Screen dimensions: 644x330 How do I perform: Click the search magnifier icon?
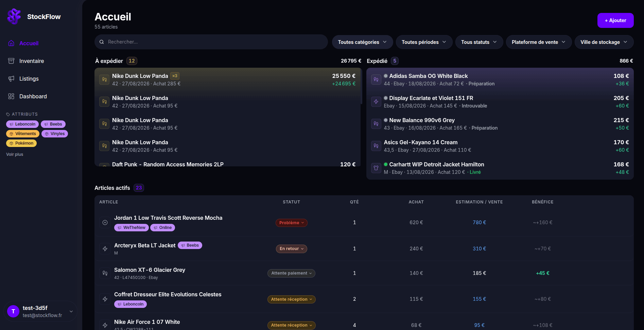(102, 42)
